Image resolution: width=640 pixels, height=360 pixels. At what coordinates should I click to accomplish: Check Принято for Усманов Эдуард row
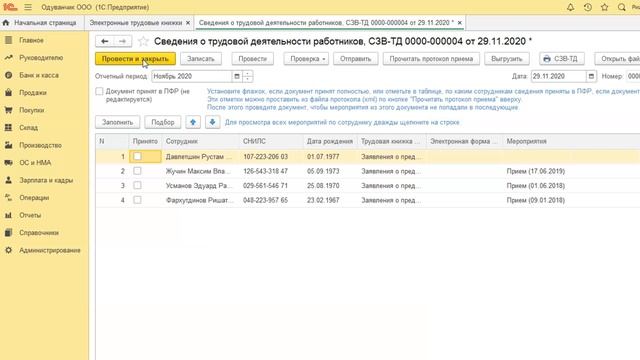137,186
